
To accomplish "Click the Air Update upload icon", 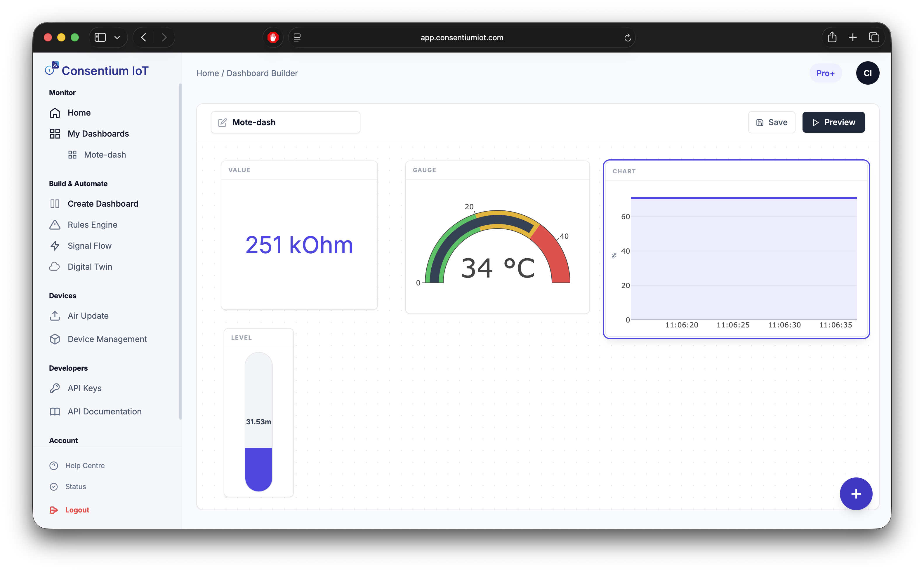I will click(55, 315).
